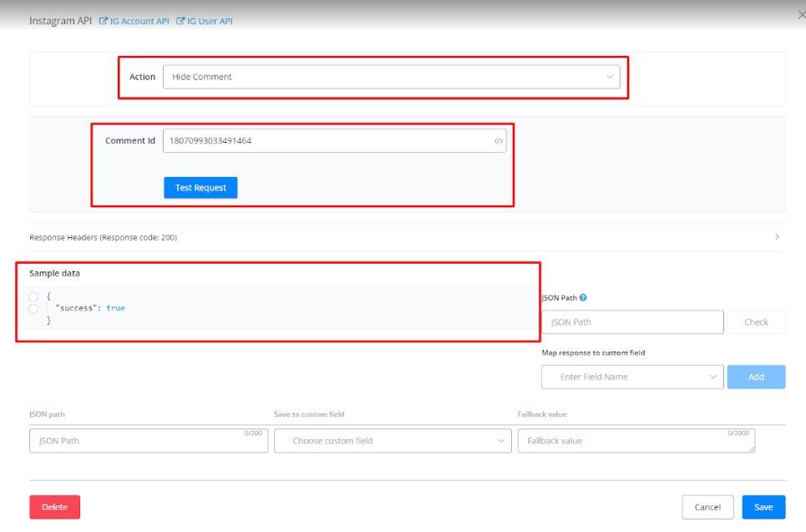The width and height of the screenshot is (806, 532).
Task: Select the circle beside the "success" line
Action: point(33,309)
